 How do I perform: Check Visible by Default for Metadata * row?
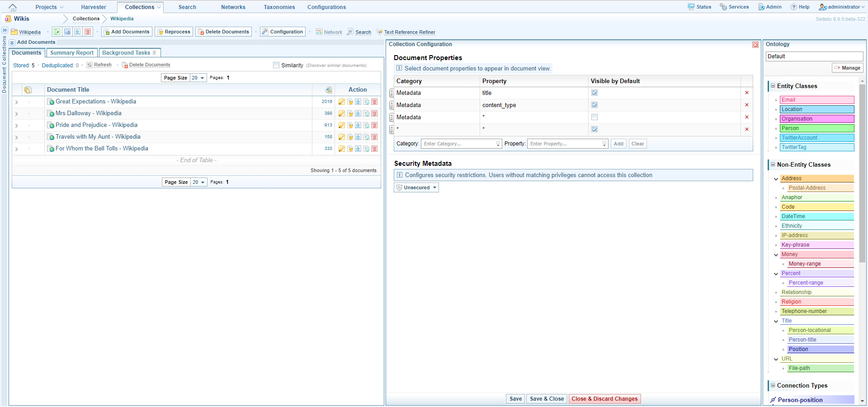[x=594, y=117]
